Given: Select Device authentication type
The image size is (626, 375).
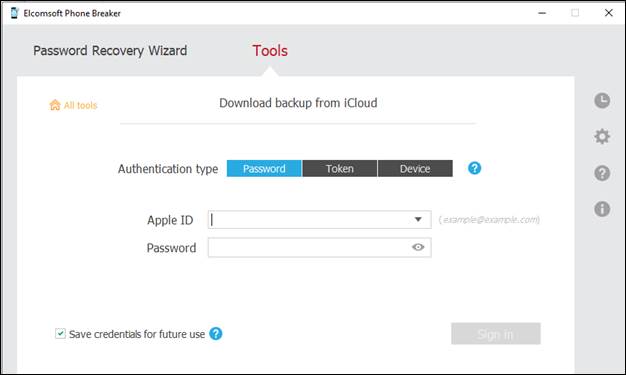Looking at the screenshot, I should pos(415,169).
